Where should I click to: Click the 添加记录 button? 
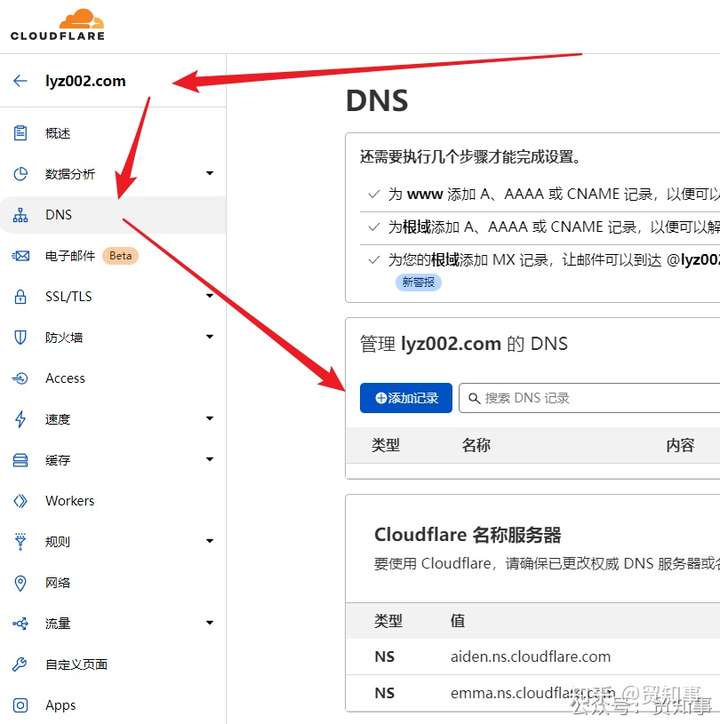[x=406, y=398]
